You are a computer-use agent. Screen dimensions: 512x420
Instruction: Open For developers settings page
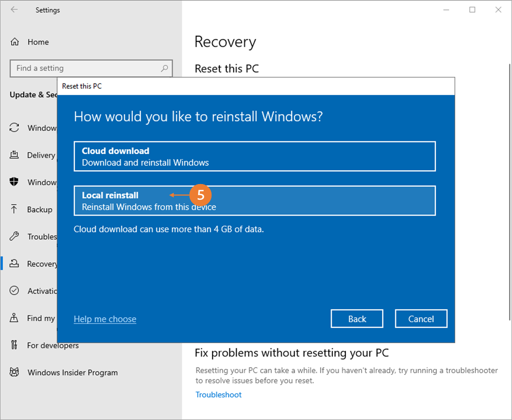pyautogui.click(x=53, y=346)
